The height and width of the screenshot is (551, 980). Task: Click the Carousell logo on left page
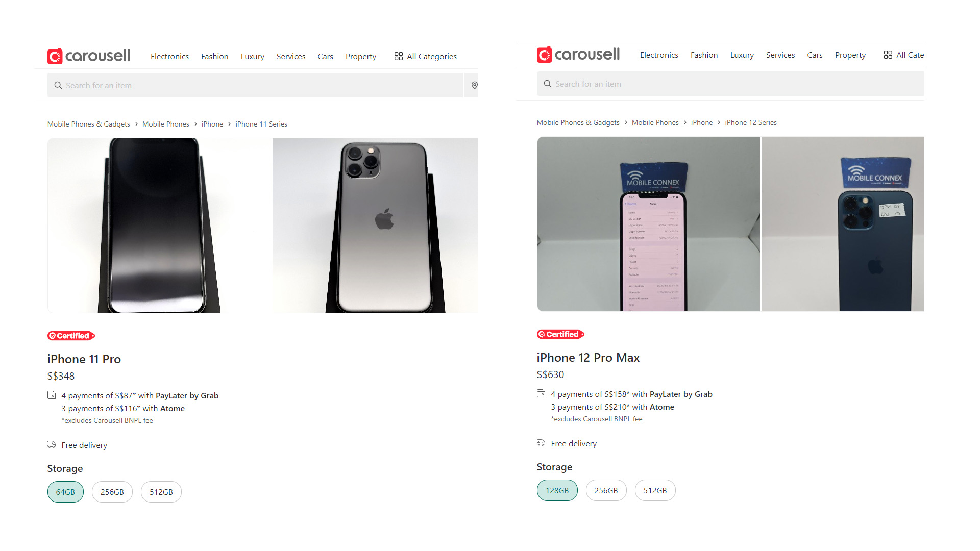point(89,56)
